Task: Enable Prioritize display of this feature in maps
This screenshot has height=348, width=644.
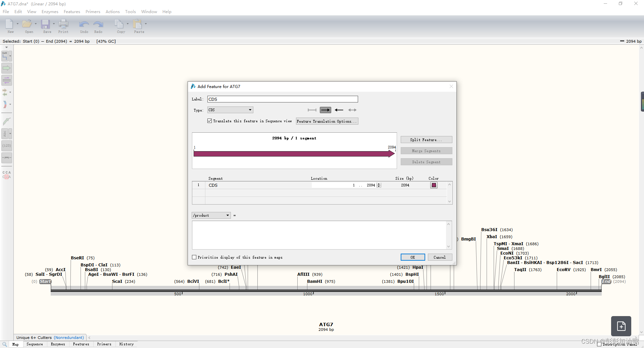Action: (x=194, y=257)
